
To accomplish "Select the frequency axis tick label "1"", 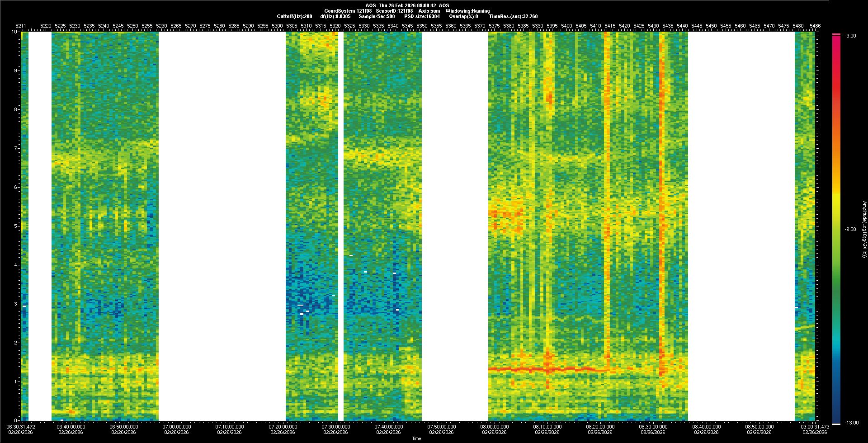I will [16, 382].
